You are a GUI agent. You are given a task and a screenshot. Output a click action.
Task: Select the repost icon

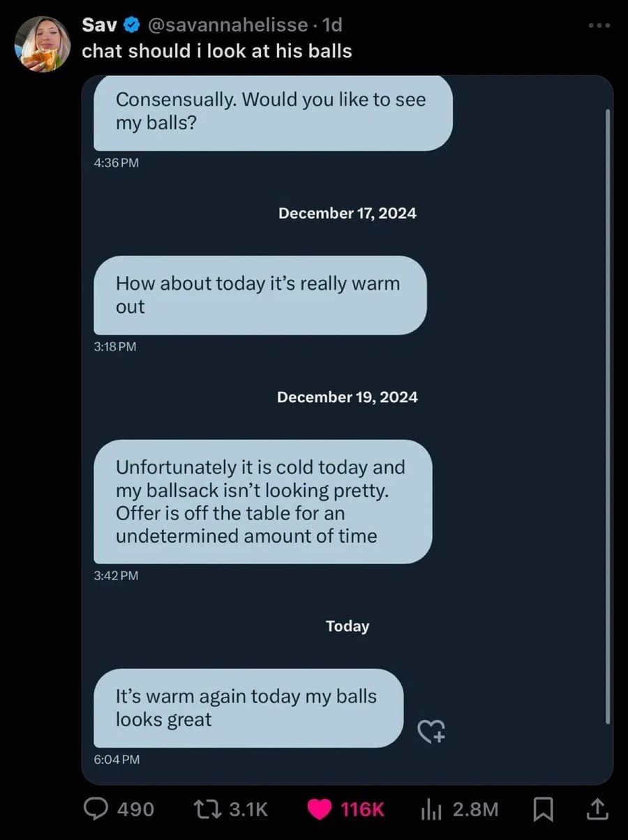(x=207, y=809)
